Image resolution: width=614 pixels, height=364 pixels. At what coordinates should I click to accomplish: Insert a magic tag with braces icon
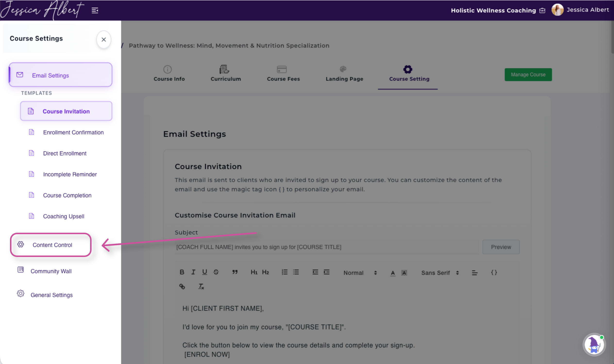point(494,273)
